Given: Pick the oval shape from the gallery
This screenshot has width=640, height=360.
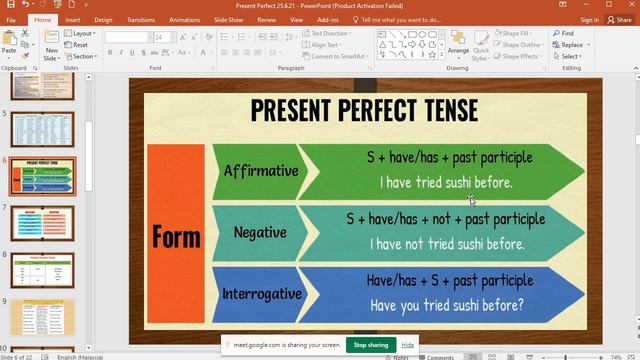Looking at the screenshot, I should point(422,34).
